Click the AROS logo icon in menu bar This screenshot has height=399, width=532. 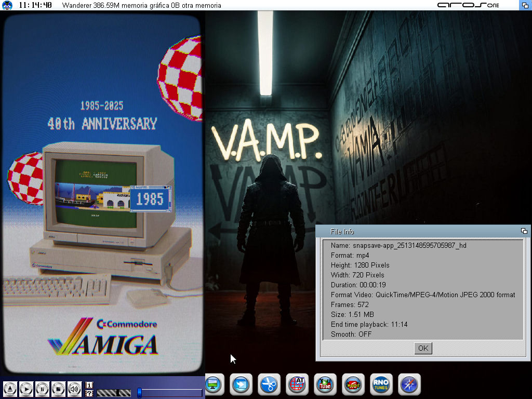tap(7, 5)
